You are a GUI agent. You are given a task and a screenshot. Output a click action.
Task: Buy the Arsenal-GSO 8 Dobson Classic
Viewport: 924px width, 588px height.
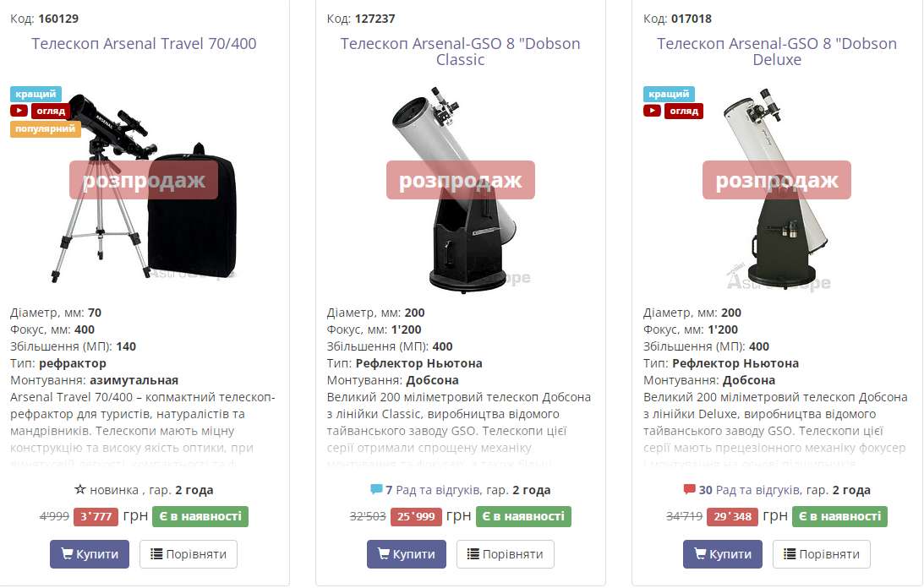(x=406, y=554)
